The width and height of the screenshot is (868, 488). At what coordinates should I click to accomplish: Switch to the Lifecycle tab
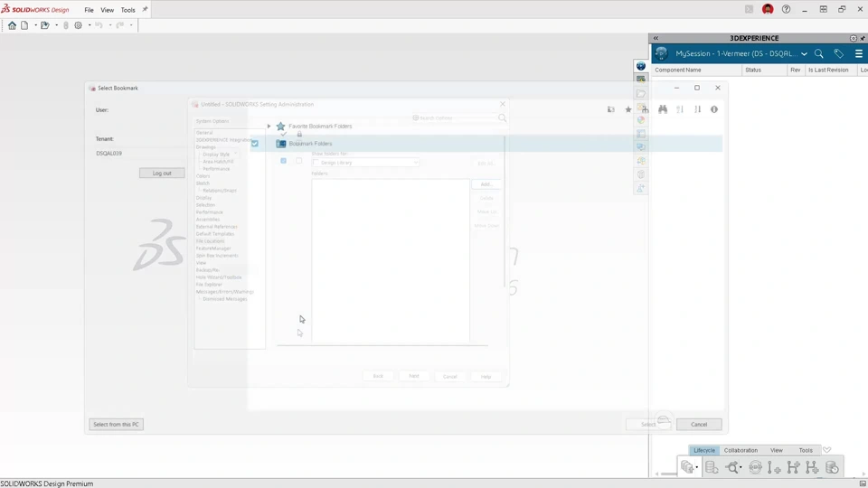click(x=704, y=450)
